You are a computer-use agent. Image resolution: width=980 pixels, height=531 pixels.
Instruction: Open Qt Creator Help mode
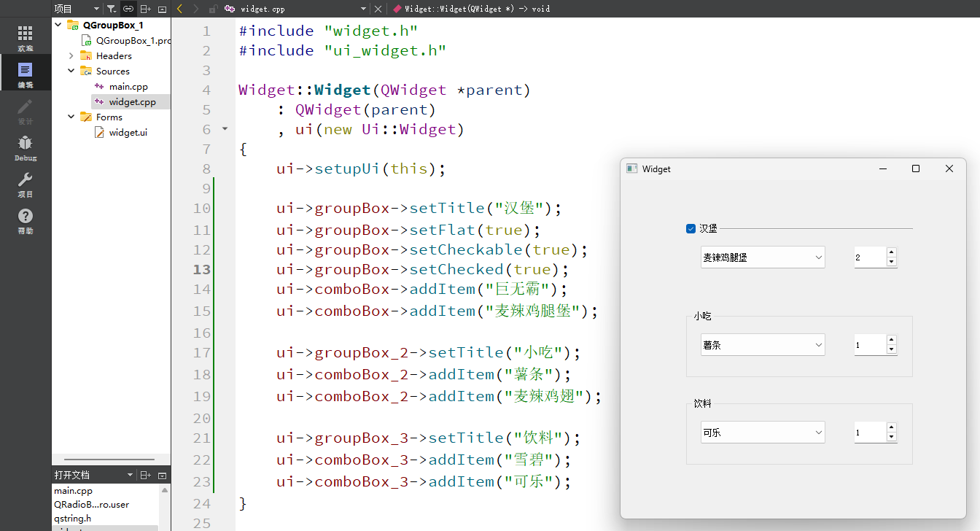pos(25,215)
